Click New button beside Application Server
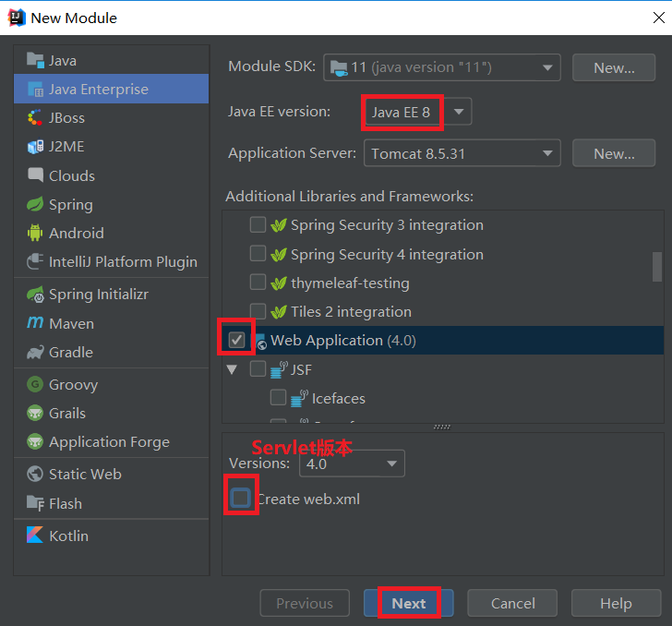Image resolution: width=672 pixels, height=626 pixels. click(x=614, y=153)
